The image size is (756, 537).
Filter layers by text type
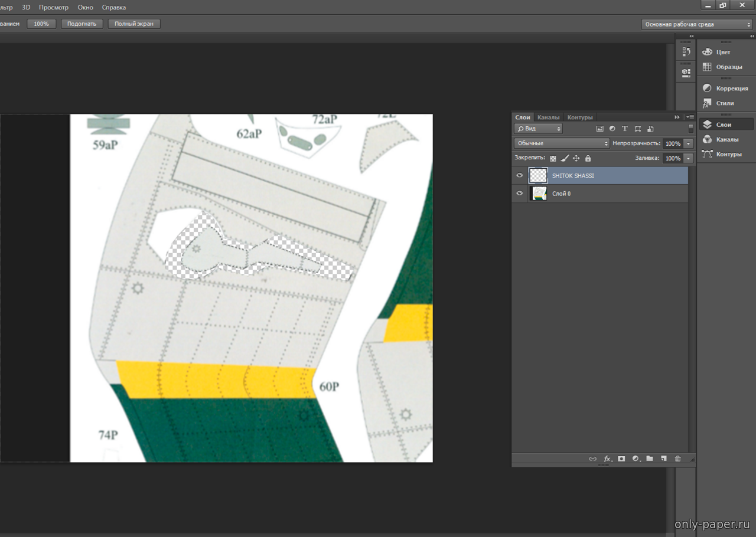[x=625, y=129]
